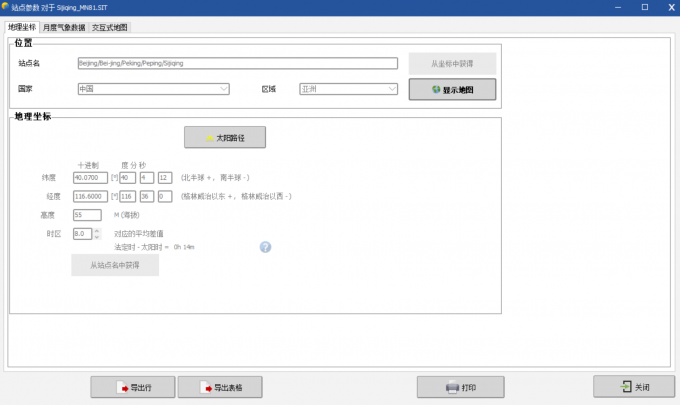Image resolution: width=680 pixels, height=405 pixels.
Task: Click the 高度 altitude input field
Action: point(87,215)
